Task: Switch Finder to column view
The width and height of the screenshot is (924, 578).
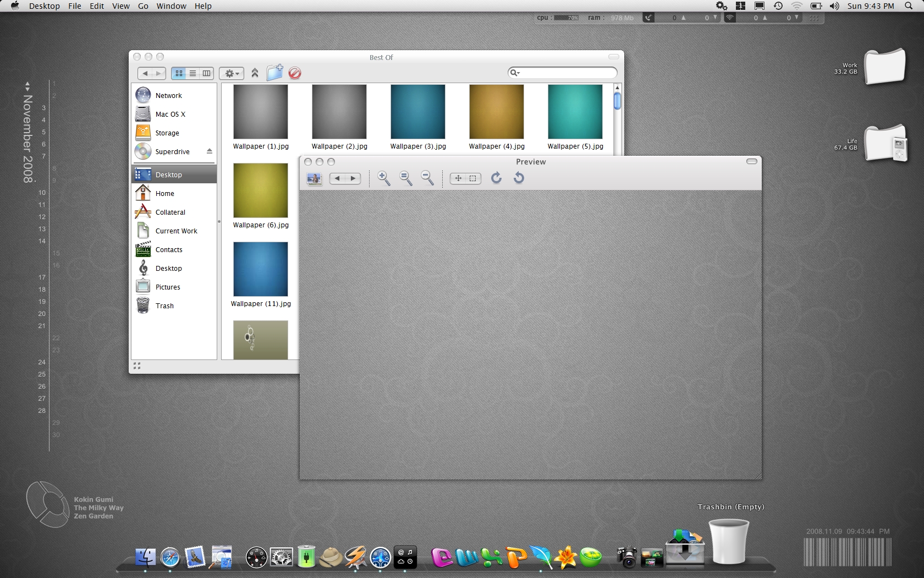Action: click(206, 73)
